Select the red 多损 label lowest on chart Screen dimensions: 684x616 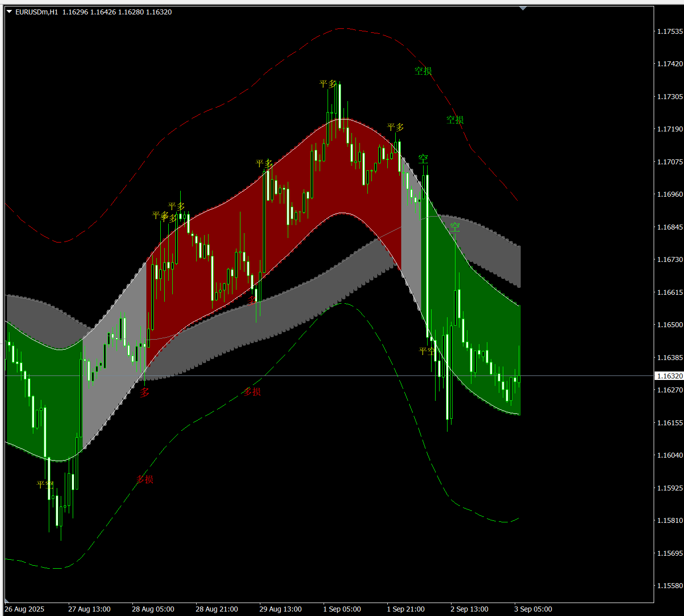click(145, 479)
